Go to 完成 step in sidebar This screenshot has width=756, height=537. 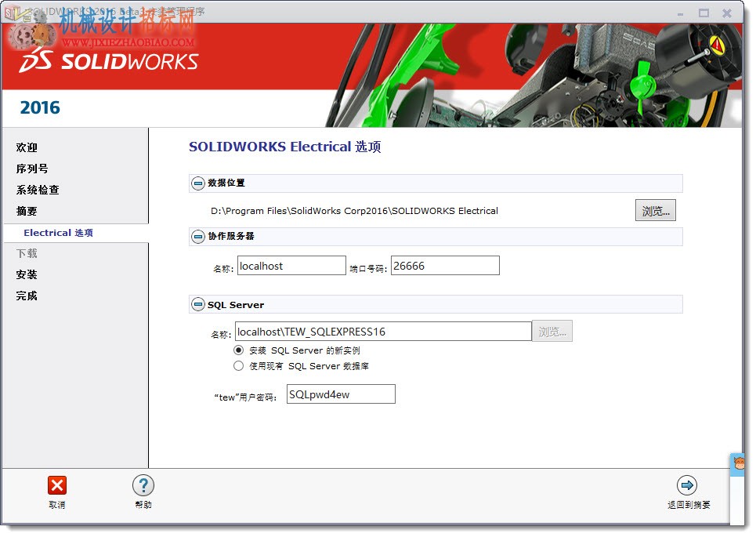click(x=27, y=296)
